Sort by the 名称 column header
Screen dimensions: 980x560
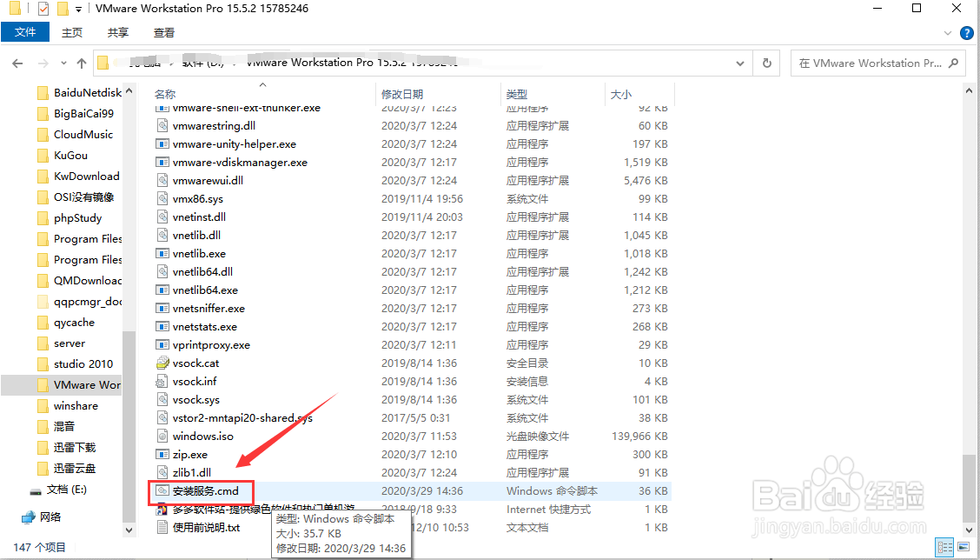[165, 94]
